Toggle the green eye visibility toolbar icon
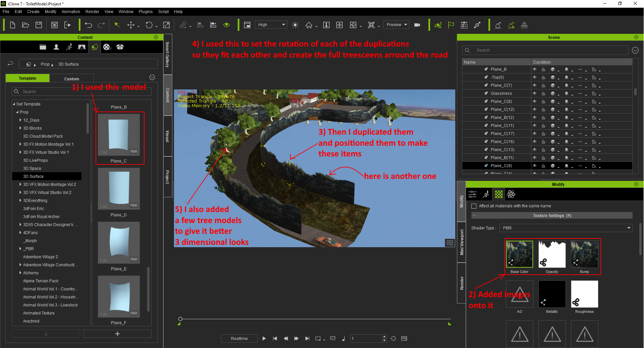This screenshot has height=348, width=644. (227, 25)
